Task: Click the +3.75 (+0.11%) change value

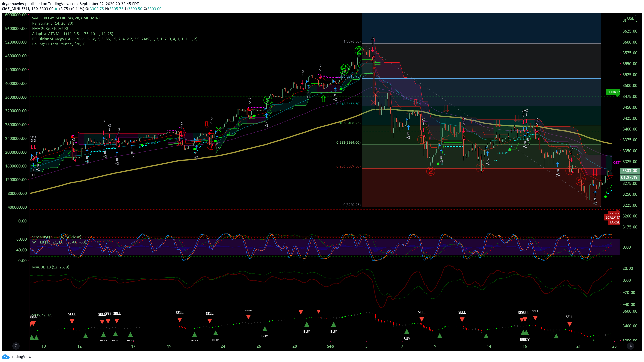Action: click(x=71, y=9)
